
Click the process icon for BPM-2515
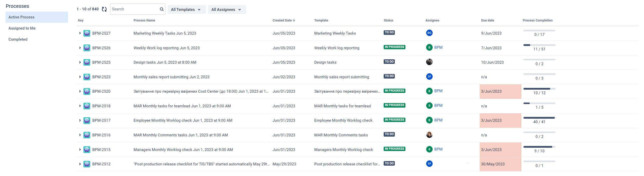coord(87,149)
